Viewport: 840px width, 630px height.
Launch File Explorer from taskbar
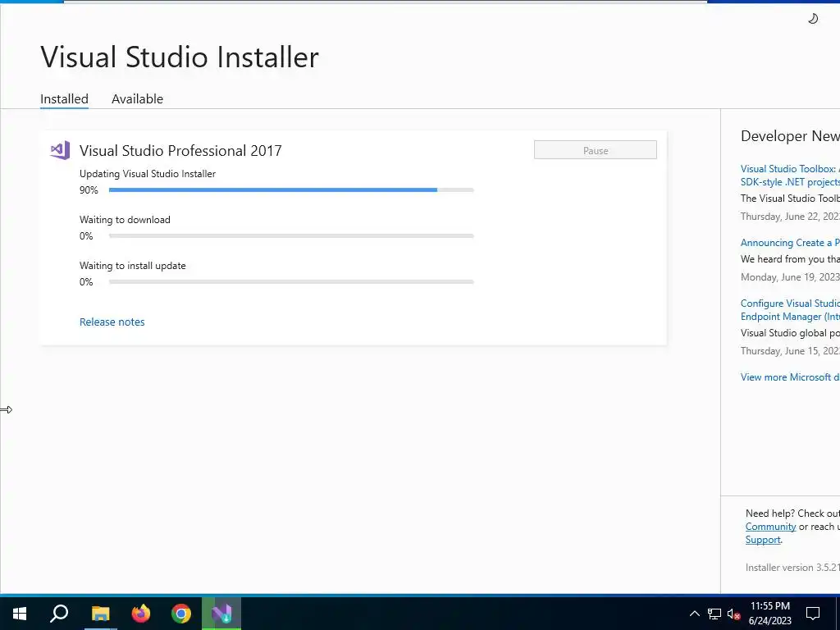(x=100, y=614)
